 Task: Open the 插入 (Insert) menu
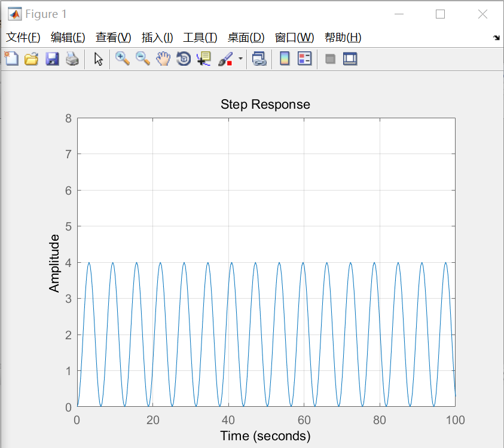(x=157, y=37)
